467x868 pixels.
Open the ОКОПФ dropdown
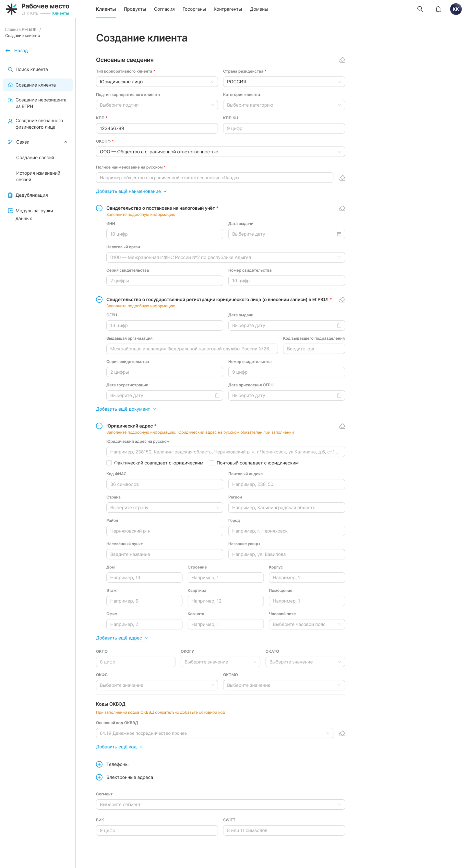(x=220, y=152)
